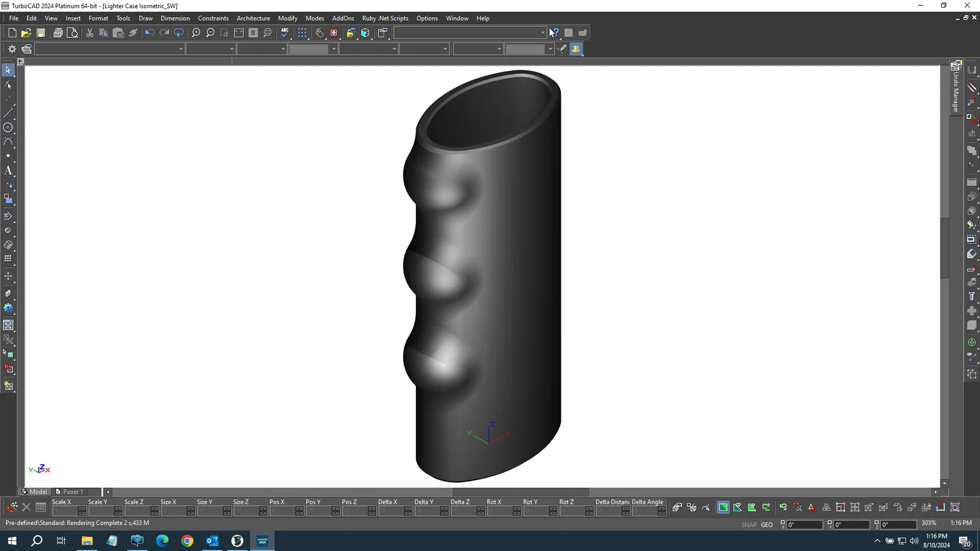Print the drawing using the printer icon
Image resolution: width=980 pixels, height=551 pixels.
click(x=58, y=33)
